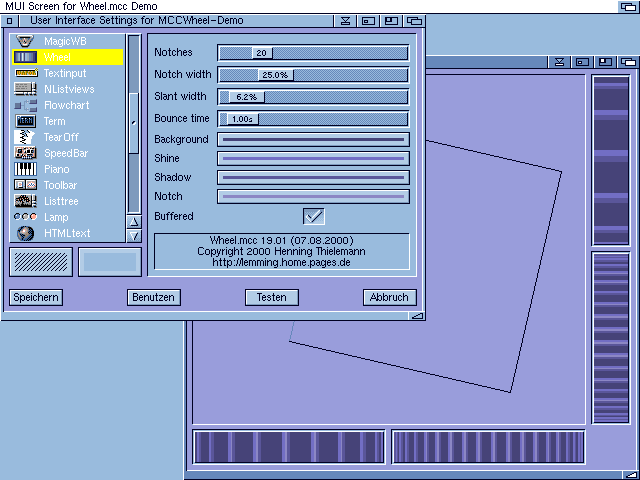Viewport: 640px width, 480px height.
Task: Click the left horizontal wheel in demo window
Action: (289, 447)
